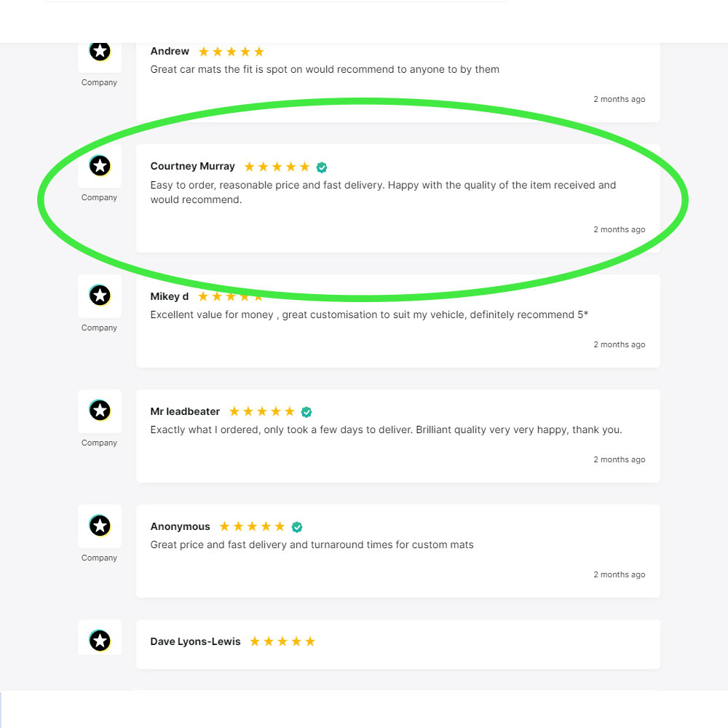Click the company star avatar beside Mikey d

tap(100, 296)
